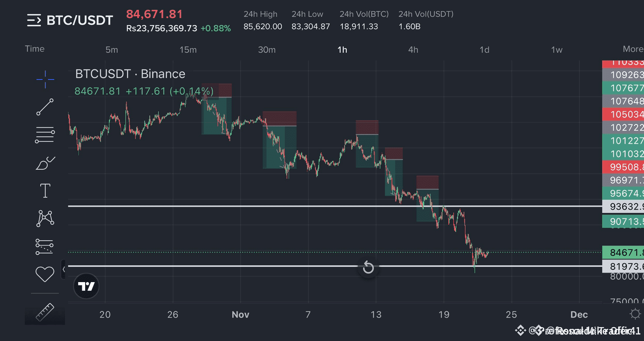Switch to the 30m timeframe
Screen dimensions: 644x341
[266, 50]
